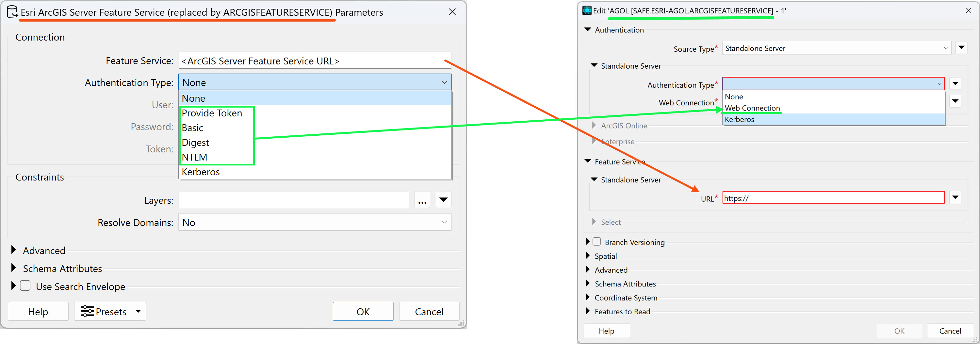Viewport: 980px width, 344px height.
Task: Click the URL https:// input field
Action: (x=833, y=198)
